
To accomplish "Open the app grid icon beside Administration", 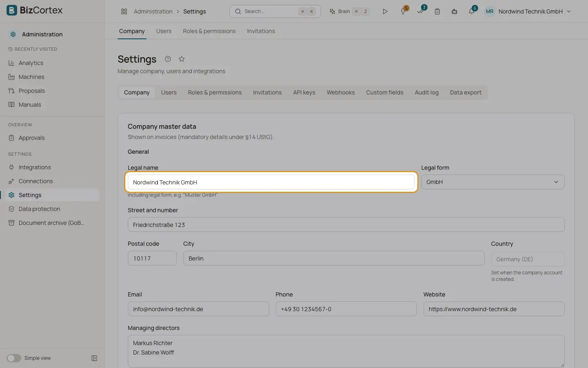I will point(124,11).
